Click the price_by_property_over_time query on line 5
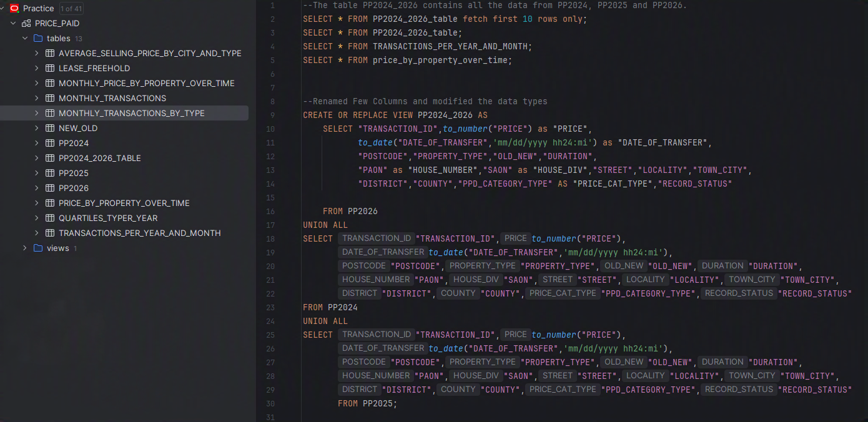Screen dimensions: 868x422 click(408, 60)
